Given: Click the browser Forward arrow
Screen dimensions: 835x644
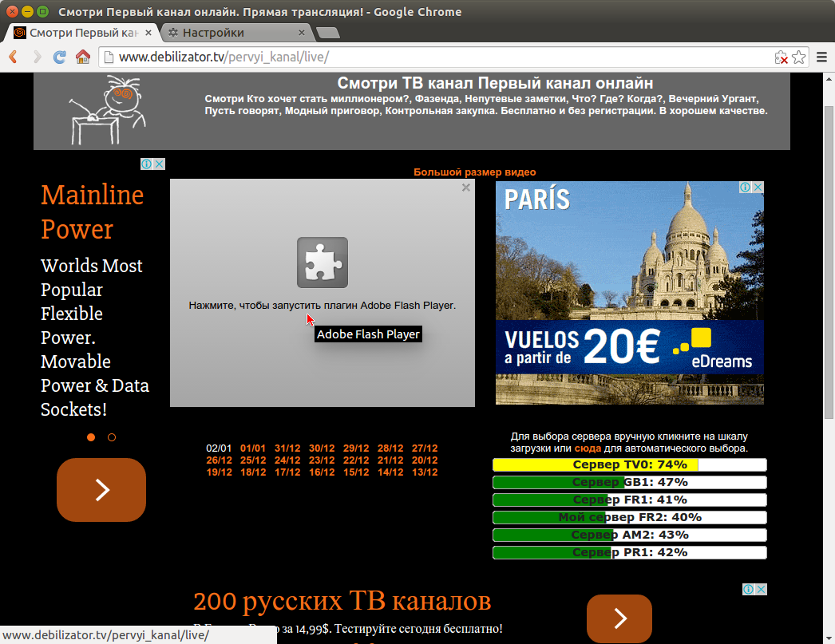Looking at the screenshot, I should (x=37, y=57).
